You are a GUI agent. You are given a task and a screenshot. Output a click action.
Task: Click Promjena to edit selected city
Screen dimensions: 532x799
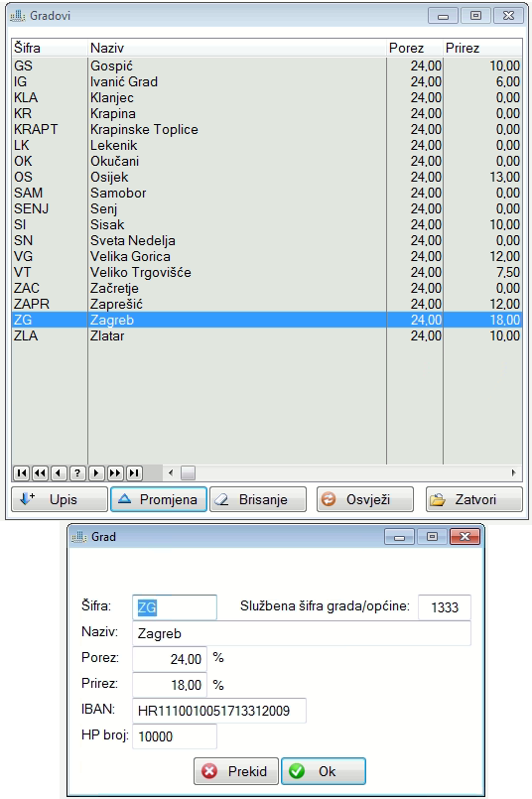pos(159,499)
